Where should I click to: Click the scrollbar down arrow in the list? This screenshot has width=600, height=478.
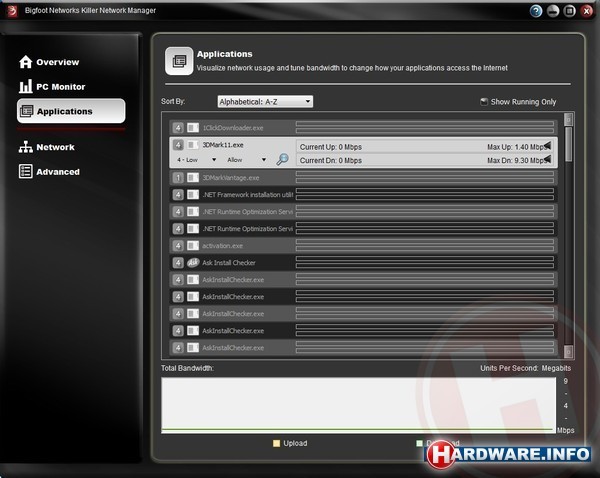pos(569,351)
